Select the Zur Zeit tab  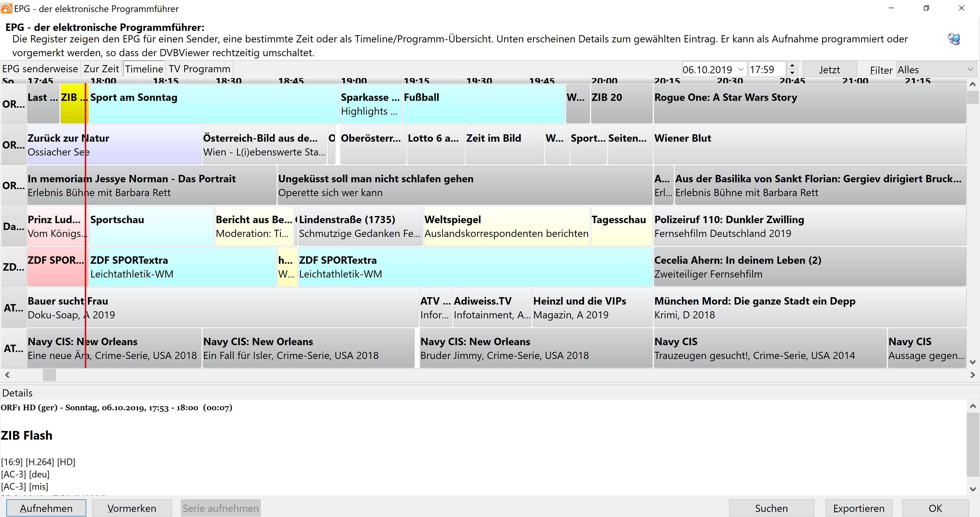(x=101, y=69)
